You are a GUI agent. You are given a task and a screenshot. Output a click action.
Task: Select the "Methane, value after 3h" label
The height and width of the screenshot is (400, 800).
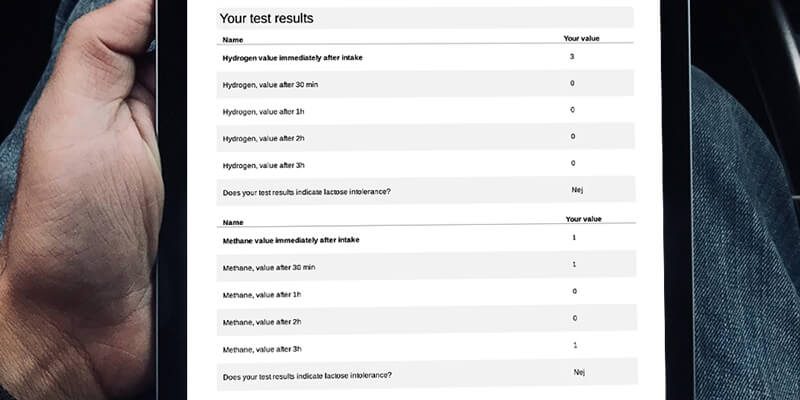pyautogui.click(x=262, y=348)
